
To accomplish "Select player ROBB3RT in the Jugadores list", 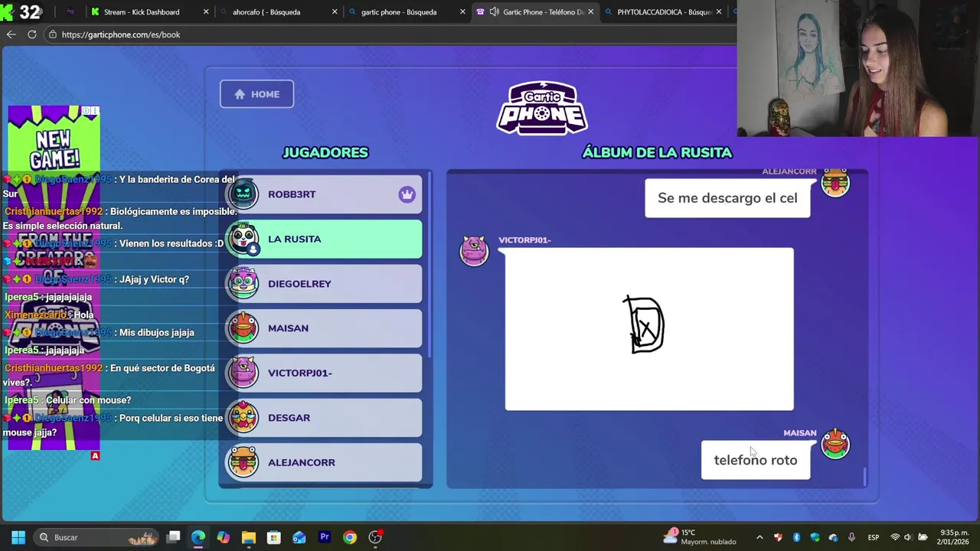I will click(x=324, y=194).
